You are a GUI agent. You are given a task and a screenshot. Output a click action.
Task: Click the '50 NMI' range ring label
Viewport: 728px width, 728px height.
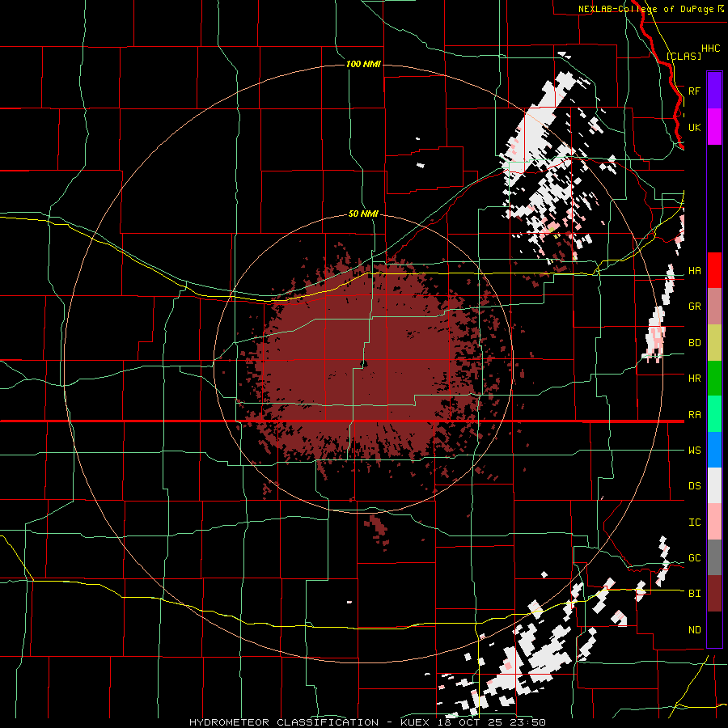coord(363,214)
